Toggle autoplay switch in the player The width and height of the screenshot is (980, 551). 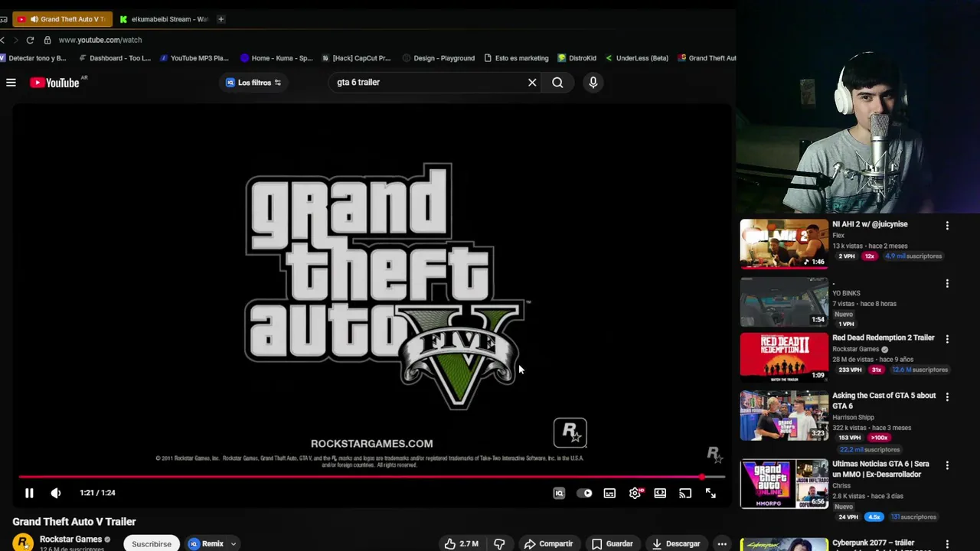[x=584, y=494]
